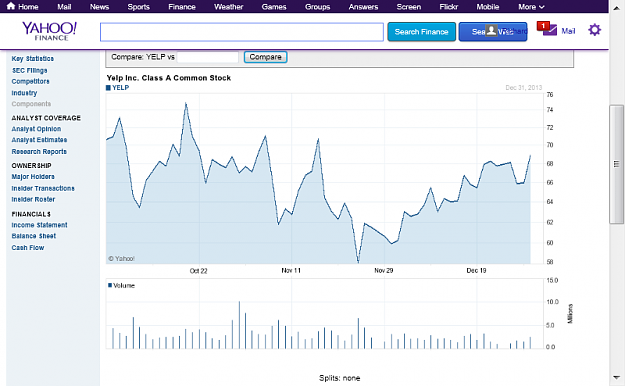Image resolution: width=625 pixels, height=386 pixels.
Task: Click the OWNERSHIP section heading
Action: click(31, 165)
